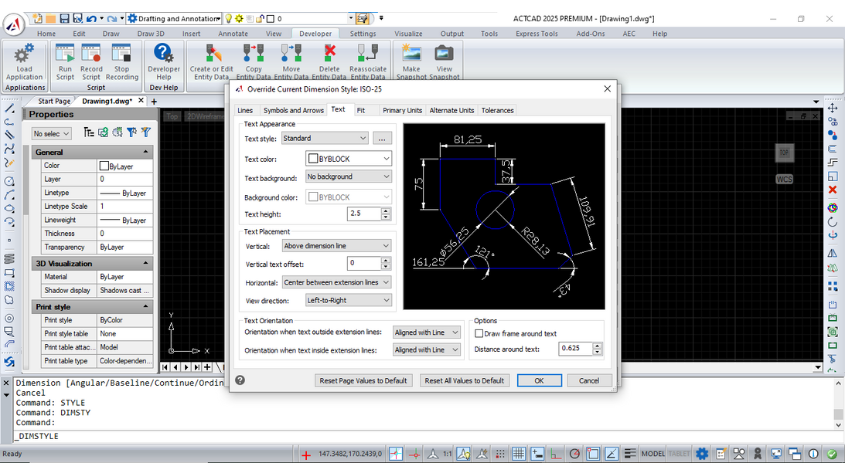Viewport: 845px width, 475px height.
Task: Click the red X delete tool in right toolbar
Action: 833,190
